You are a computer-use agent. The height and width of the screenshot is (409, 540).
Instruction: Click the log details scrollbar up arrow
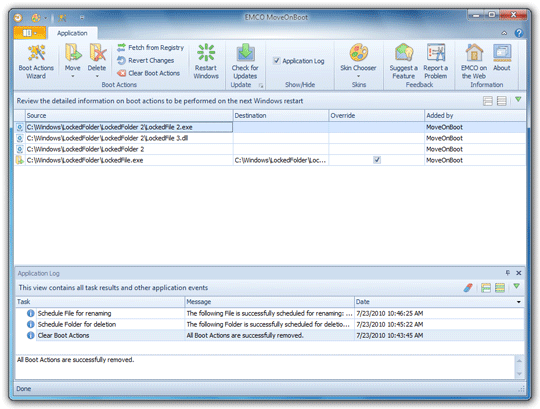pyautogui.click(x=519, y=360)
